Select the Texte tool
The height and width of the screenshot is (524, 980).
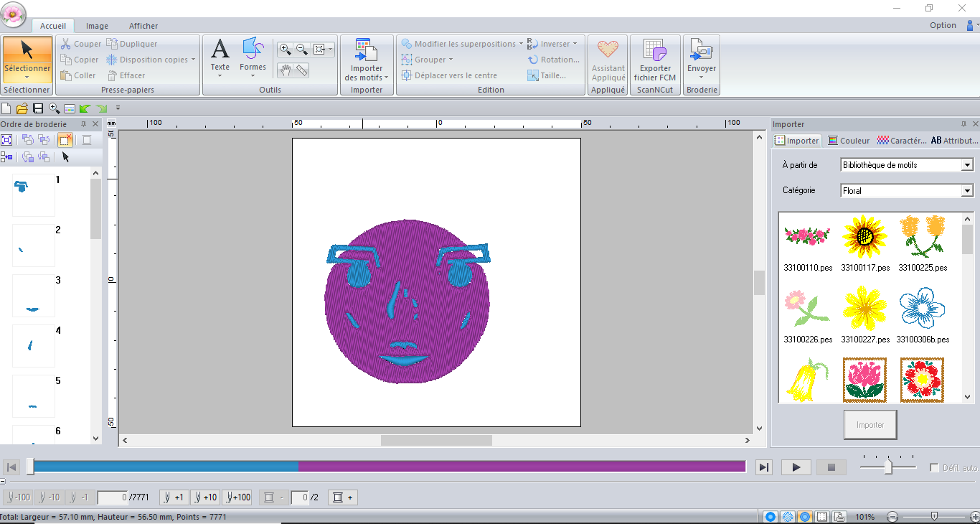click(x=220, y=56)
